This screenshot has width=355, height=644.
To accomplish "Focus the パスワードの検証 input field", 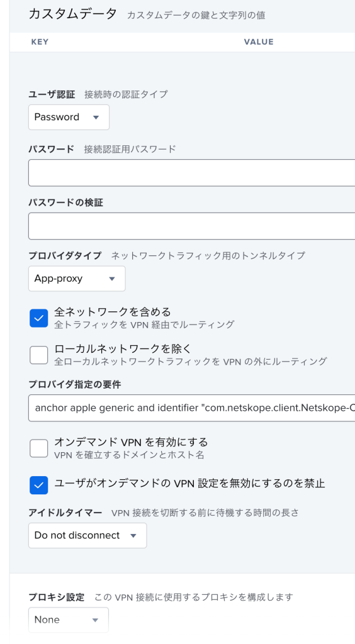I will point(191,226).
